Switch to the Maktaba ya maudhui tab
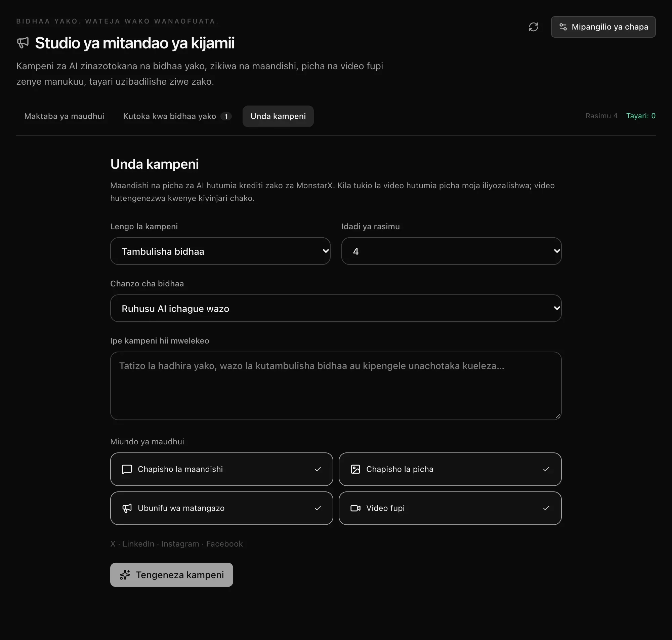Image resolution: width=672 pixels, height=640 pixels. (x=64, y=116)
